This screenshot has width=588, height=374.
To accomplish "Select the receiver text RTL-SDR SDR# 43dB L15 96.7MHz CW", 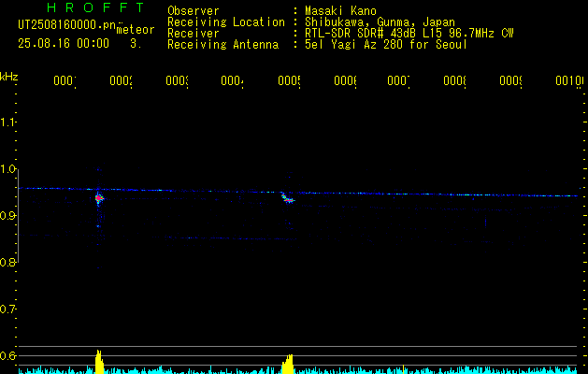I will 409,34.
